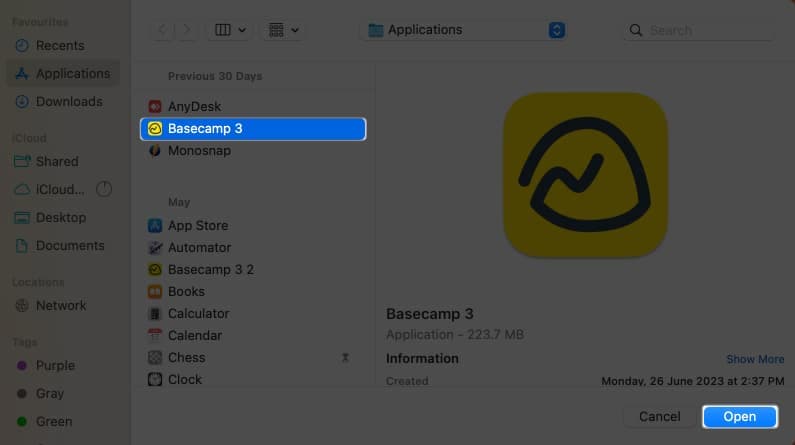Select the Automator text label
Viewport: 795px width, 445px height.
point(199,247)
